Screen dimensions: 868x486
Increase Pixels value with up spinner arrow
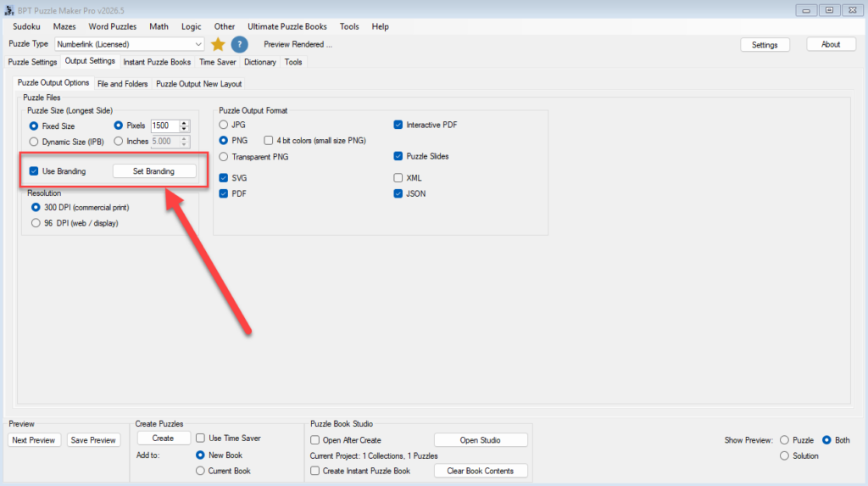point(184,122)
